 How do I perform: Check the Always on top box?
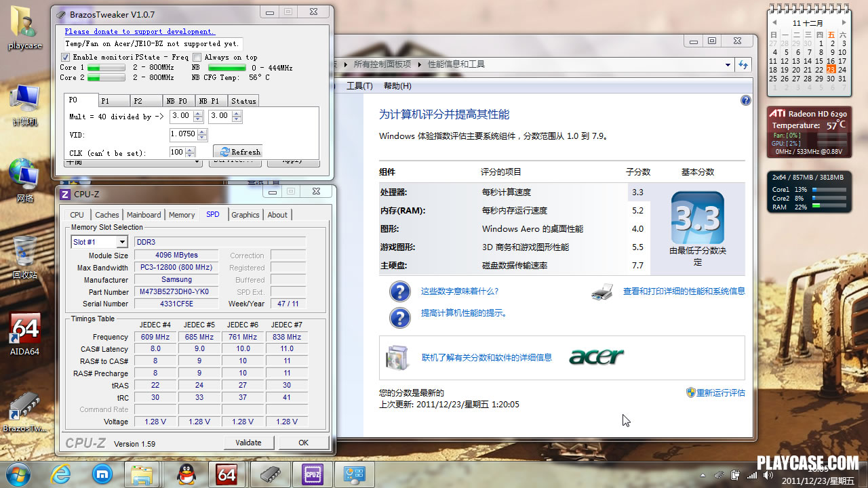(197, 58)
